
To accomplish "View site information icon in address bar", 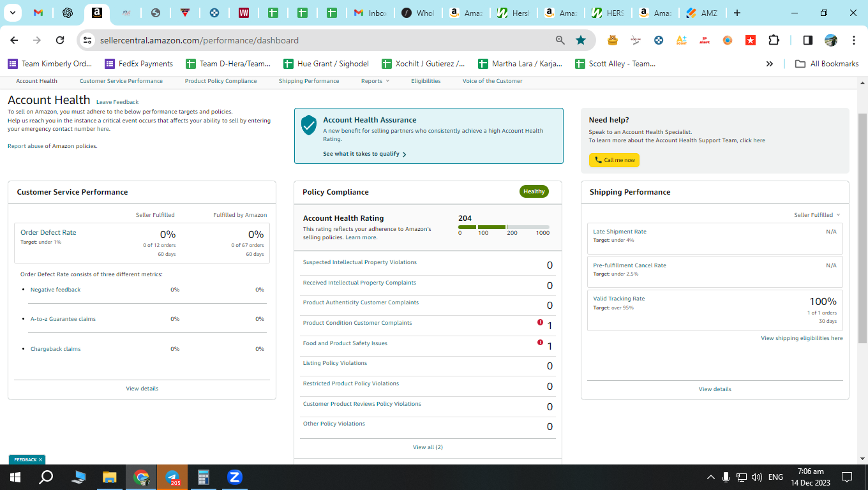I will [x=87, y=40].
